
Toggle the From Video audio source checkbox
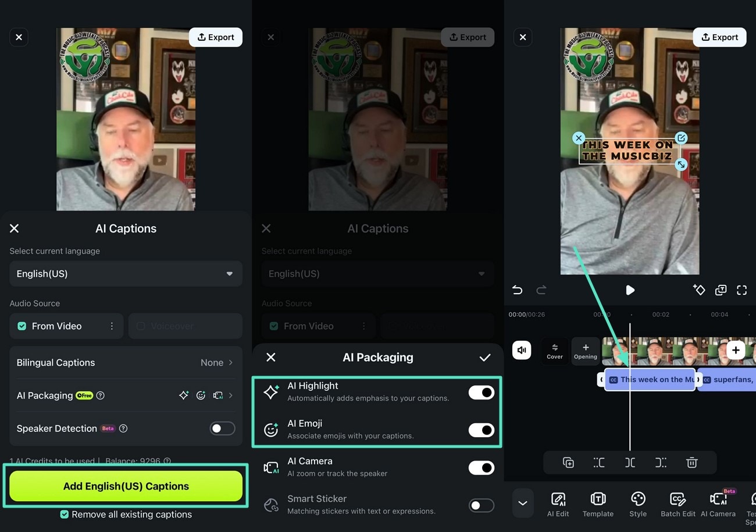click(22, 326)
